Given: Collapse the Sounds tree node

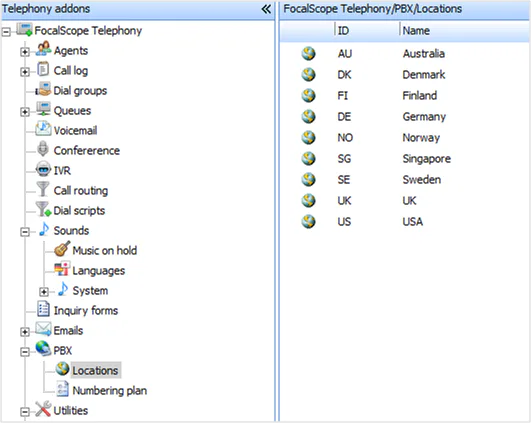Looking at the screenshot, I should point(25,232).
